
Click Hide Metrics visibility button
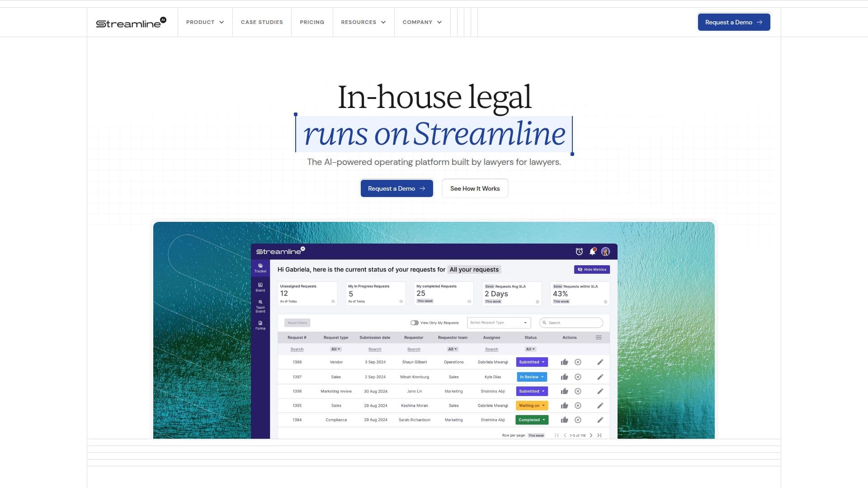coord(592,270)
